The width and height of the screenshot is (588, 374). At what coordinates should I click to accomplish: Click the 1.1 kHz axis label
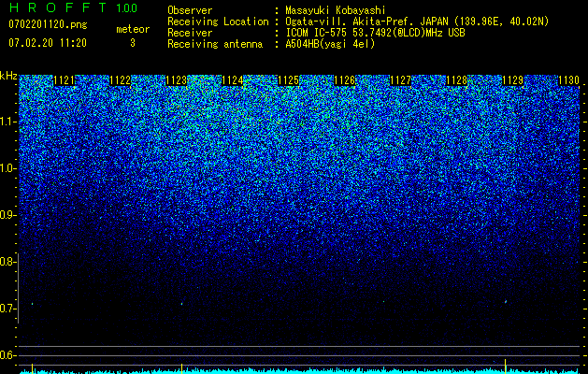7,122
